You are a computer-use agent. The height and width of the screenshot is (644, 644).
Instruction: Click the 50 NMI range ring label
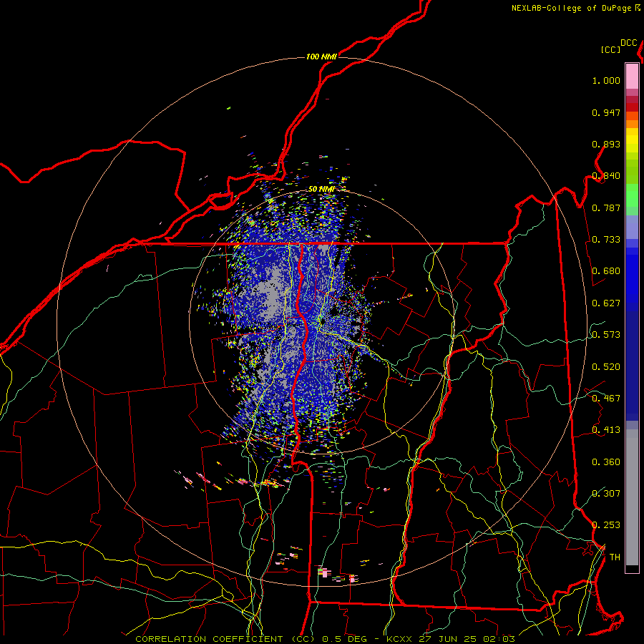(321, 189)
